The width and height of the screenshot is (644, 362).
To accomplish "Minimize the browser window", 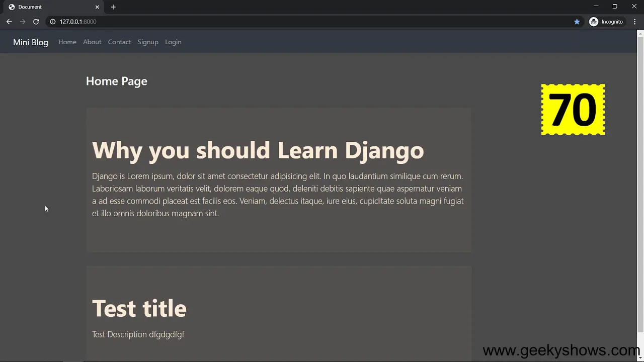I will coord(596,7).
